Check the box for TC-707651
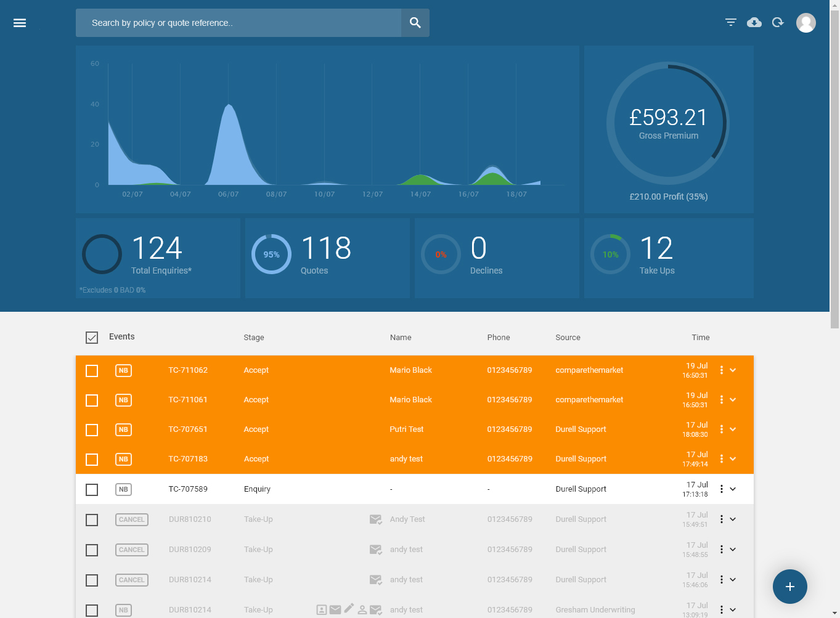This screenshot has height=618, width=840. [x=92, y=430]
